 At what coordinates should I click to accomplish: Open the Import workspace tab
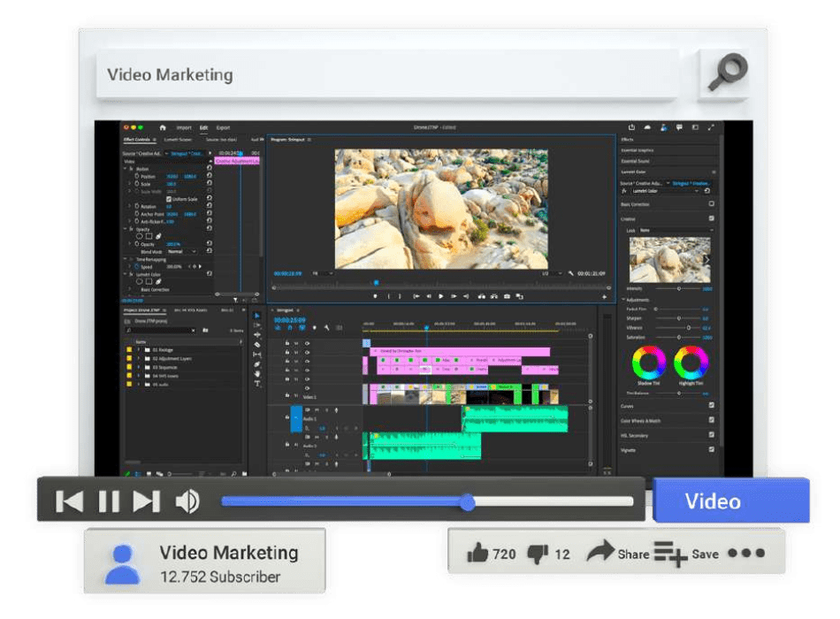184,127
